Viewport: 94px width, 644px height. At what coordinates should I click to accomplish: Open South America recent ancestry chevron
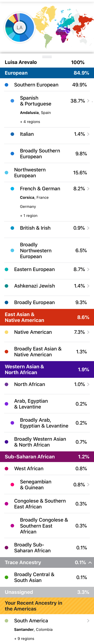pos(88,621)
